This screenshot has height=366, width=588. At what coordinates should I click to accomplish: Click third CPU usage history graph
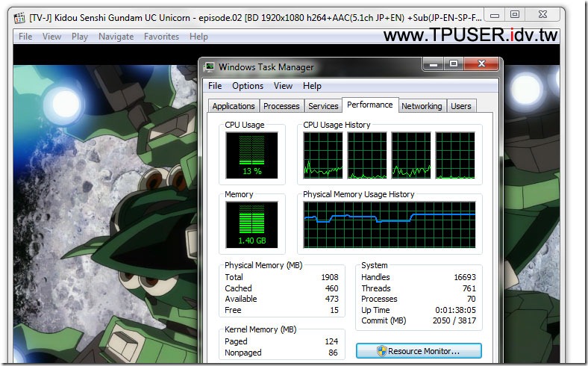(x=411, y=155)
